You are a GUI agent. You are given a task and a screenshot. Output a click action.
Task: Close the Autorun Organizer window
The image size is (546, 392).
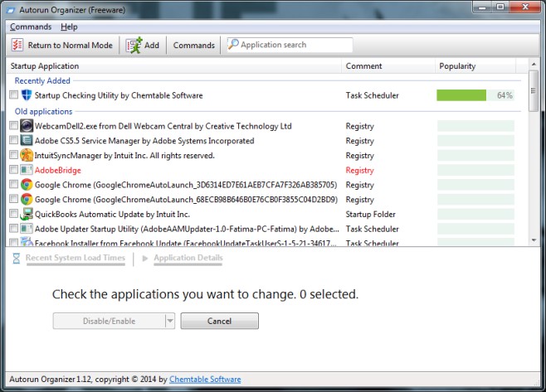tap(525, 7)
